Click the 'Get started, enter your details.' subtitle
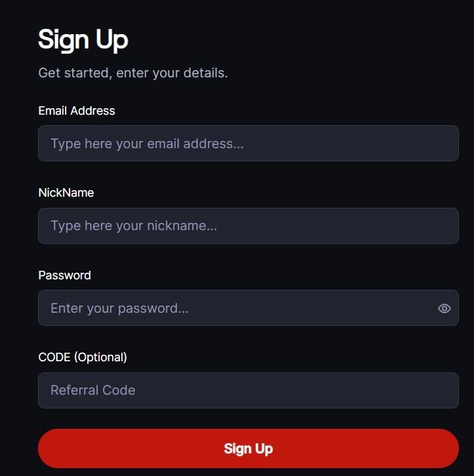The height and width of the screenshot is (476, 474). (133, 73)
